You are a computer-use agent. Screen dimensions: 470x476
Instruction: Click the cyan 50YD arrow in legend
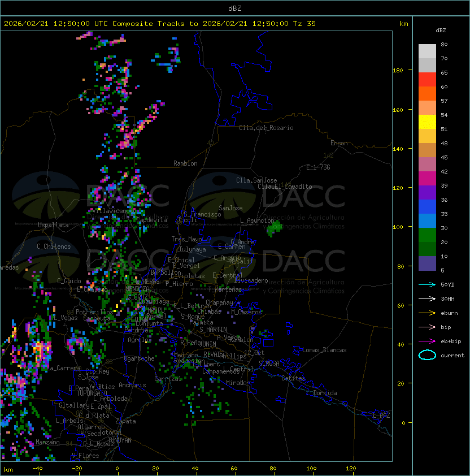[427, 285]
